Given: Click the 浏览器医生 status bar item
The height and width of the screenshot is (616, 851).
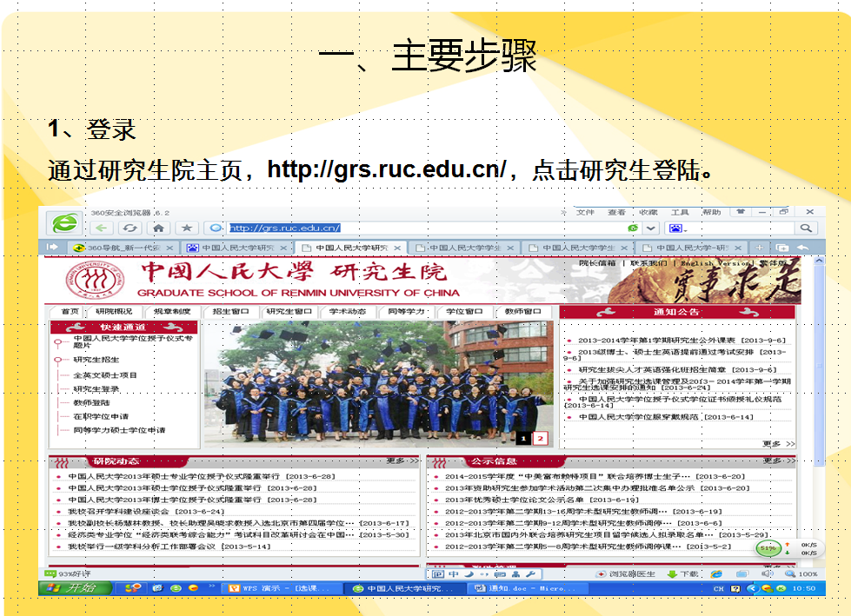Looking at the screenshot, I should point(626,573).
